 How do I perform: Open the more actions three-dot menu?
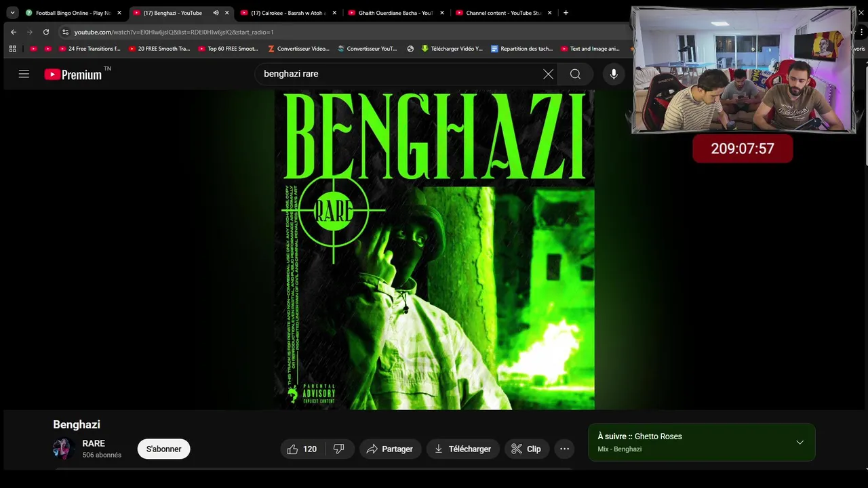(x=564, y=449)
